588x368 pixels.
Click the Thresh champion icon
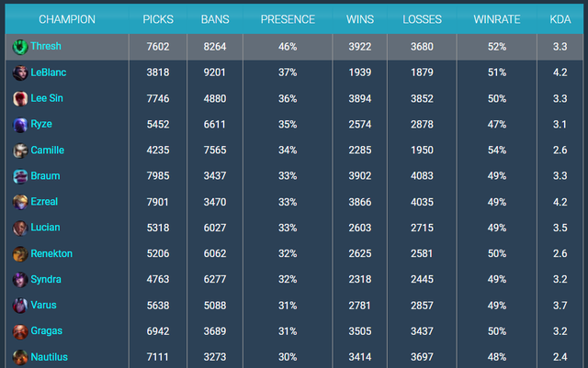point(20,47)
